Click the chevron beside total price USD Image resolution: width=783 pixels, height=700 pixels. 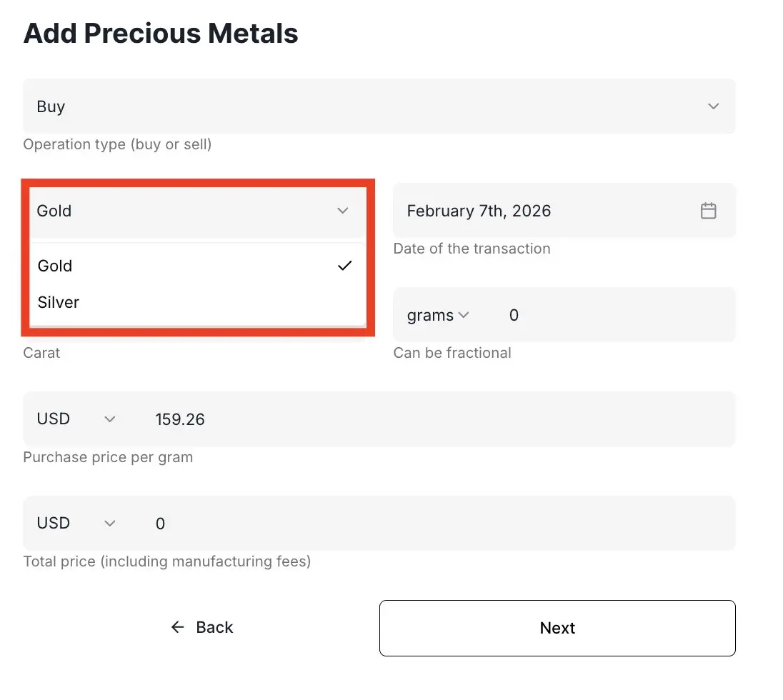point(109,524)
